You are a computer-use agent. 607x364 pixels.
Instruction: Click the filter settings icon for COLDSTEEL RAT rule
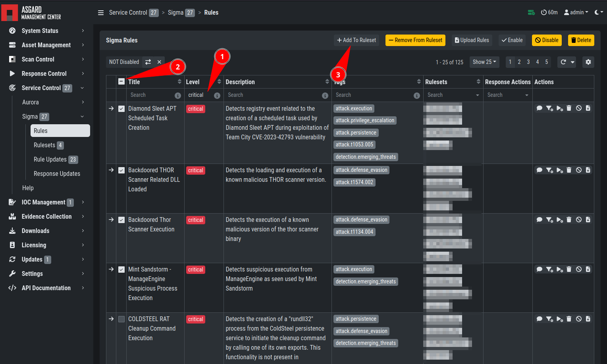tap(549, 319)
